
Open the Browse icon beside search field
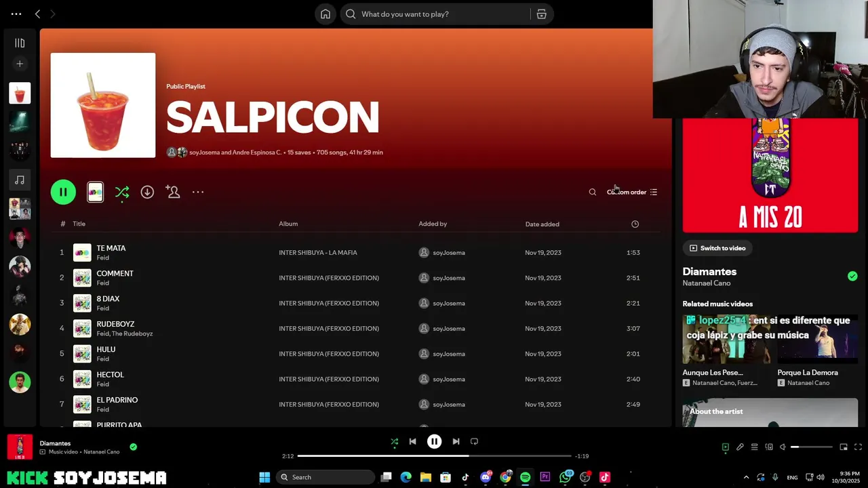point(541,14)
